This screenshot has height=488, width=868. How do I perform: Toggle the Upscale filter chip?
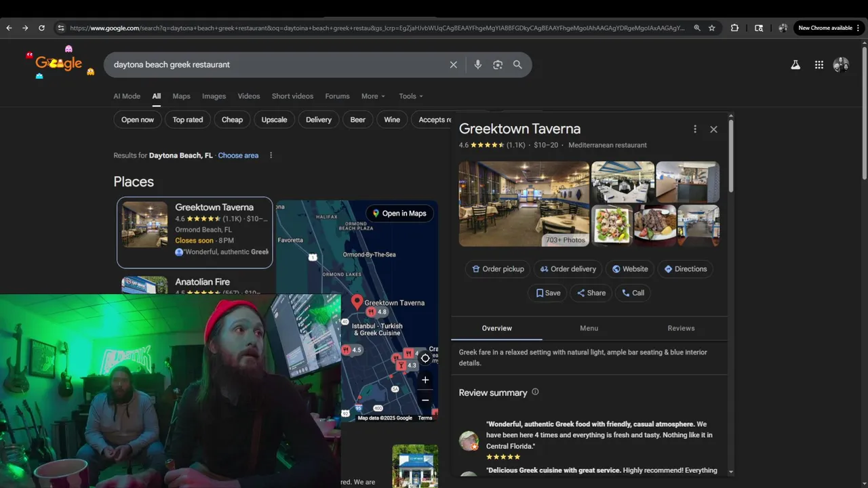[275, 119]
